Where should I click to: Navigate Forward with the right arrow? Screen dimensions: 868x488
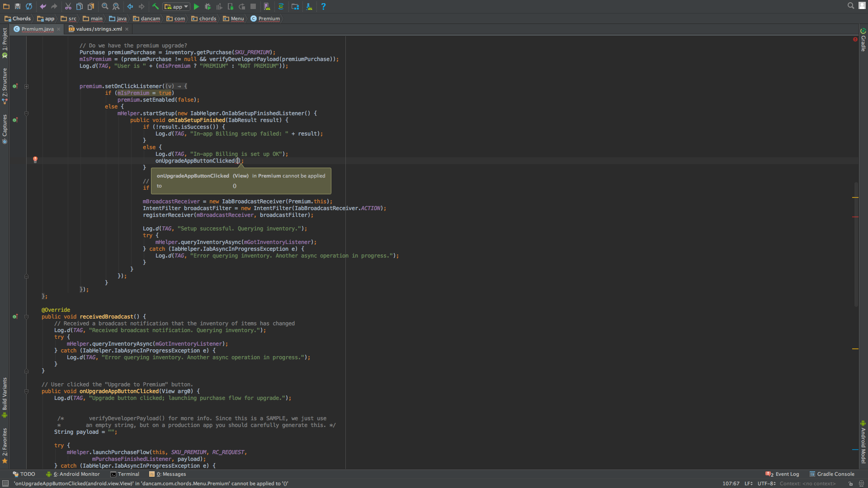coord(142,6)
